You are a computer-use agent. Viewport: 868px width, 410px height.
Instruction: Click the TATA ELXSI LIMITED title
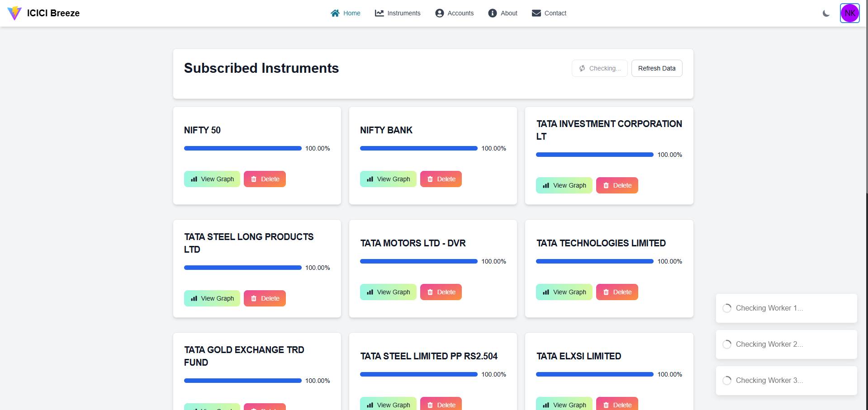[x=579, y=356]
